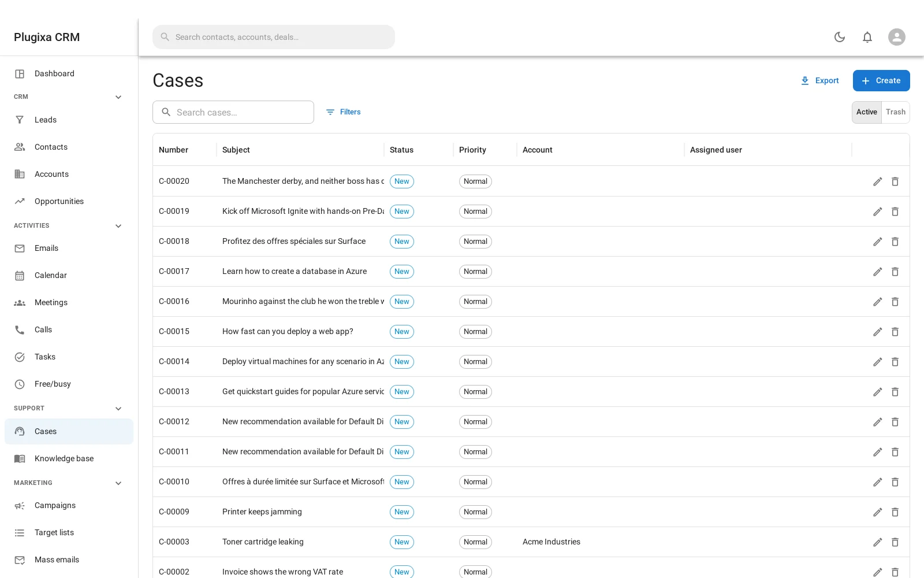
Task: Edit case C-00019 with pencil icon
Action: pos(878,212)
